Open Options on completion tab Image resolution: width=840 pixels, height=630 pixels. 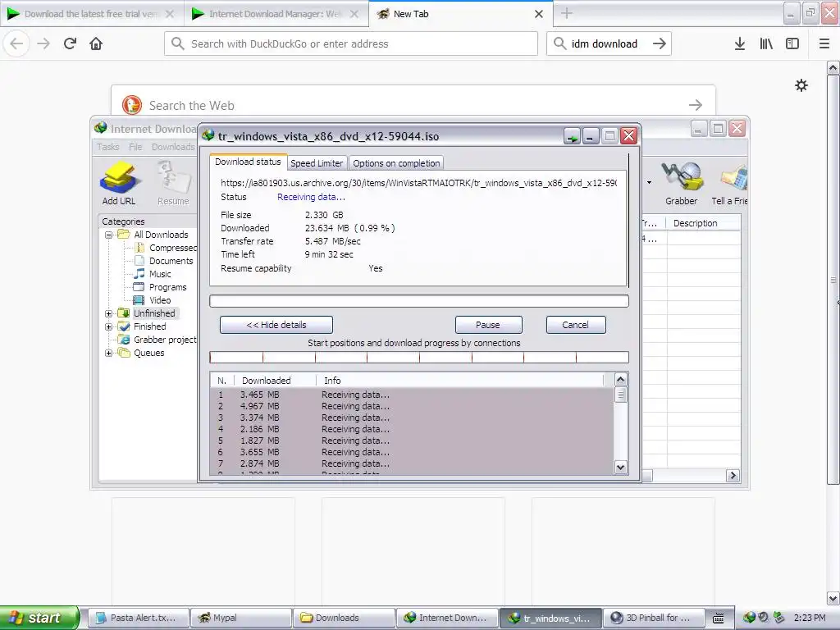[x=396, y=163]
